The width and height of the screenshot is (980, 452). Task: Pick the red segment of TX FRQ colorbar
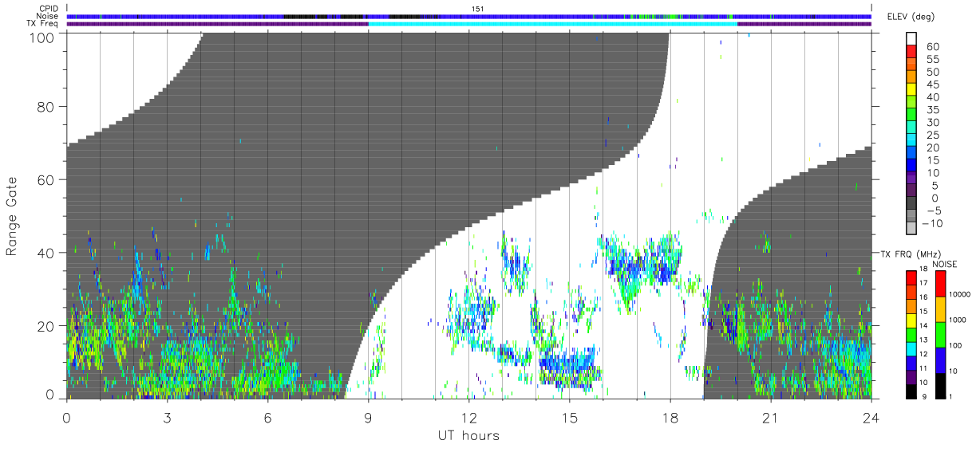(x=911, y=277)
